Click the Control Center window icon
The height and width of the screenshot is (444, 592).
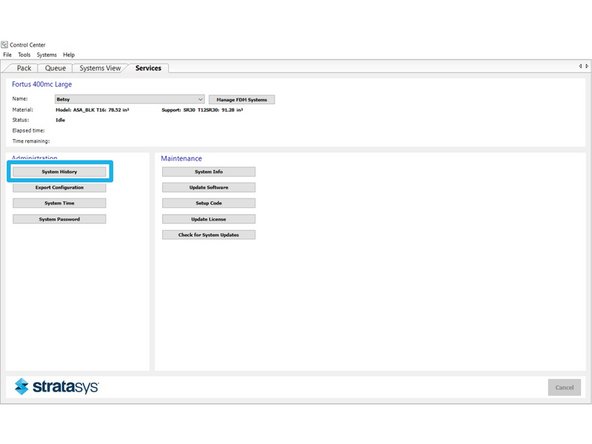(x=5, y=45)
